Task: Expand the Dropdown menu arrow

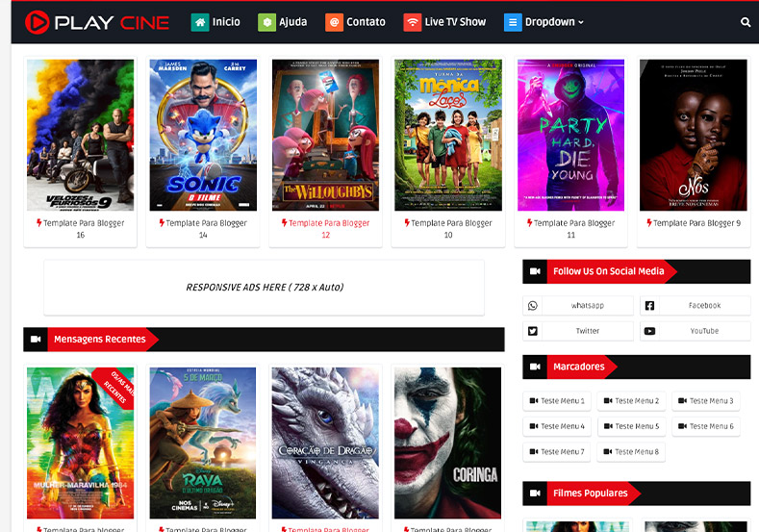Action: pyautogui.click(x=581, y=22)
